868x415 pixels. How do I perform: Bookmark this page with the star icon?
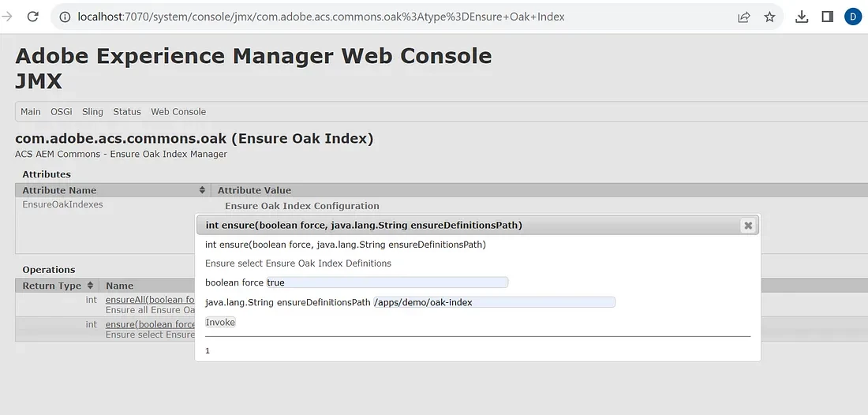tap(769, 17)
